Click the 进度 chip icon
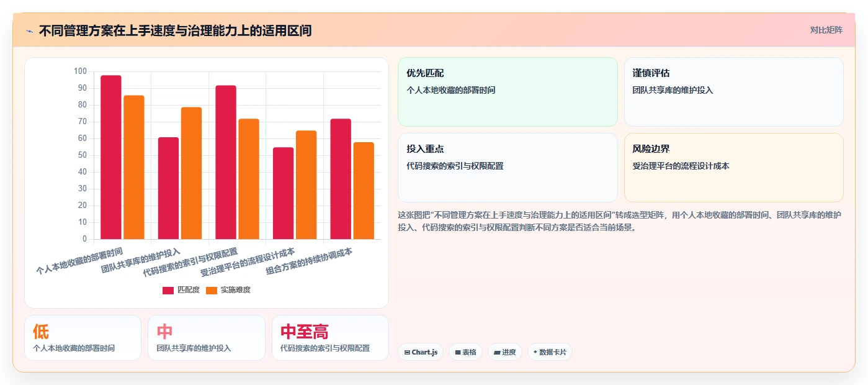This screenshot has height=385, width=868. click(x=497, y=352)
